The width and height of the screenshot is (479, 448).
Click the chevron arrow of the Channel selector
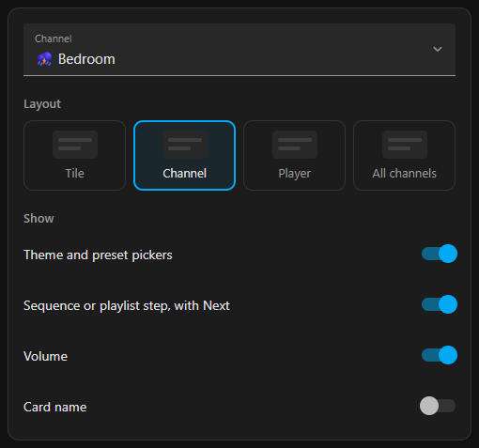tap(438, 49)
